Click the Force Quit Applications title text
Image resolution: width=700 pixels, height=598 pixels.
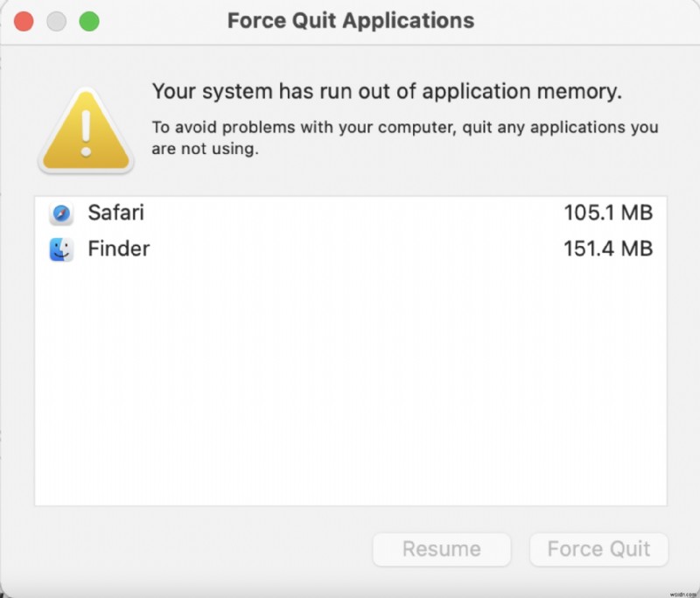click(350, 20)
